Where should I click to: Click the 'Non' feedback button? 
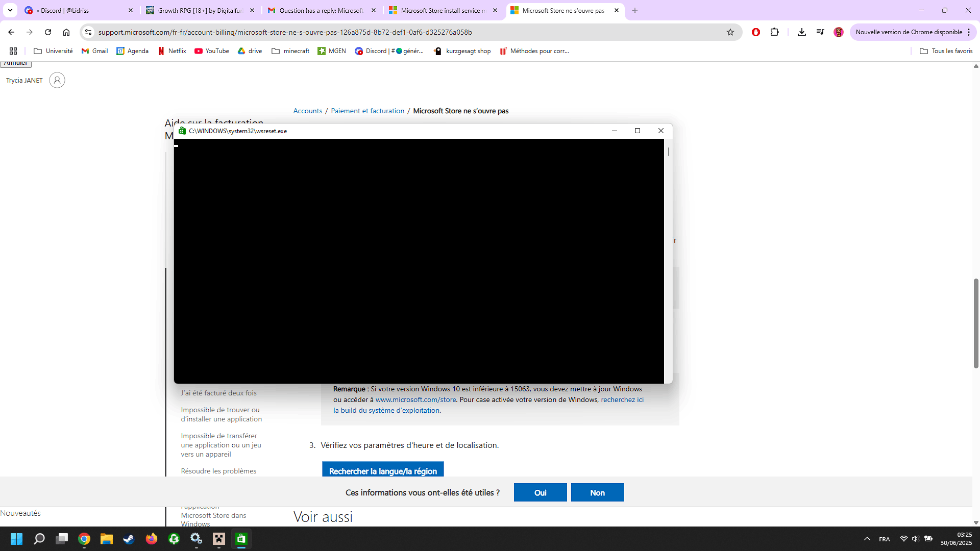(x=597, y=492)
